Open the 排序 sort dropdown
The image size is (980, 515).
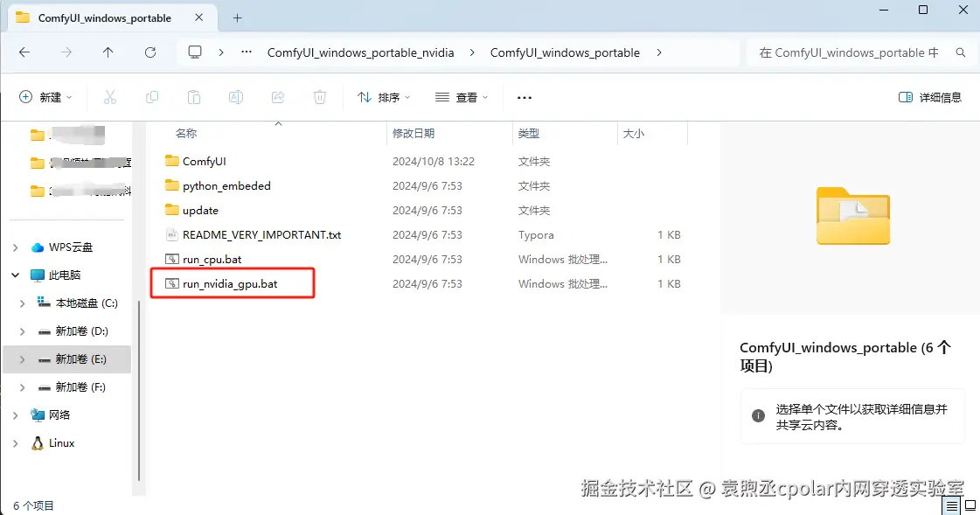click(384, 97)
